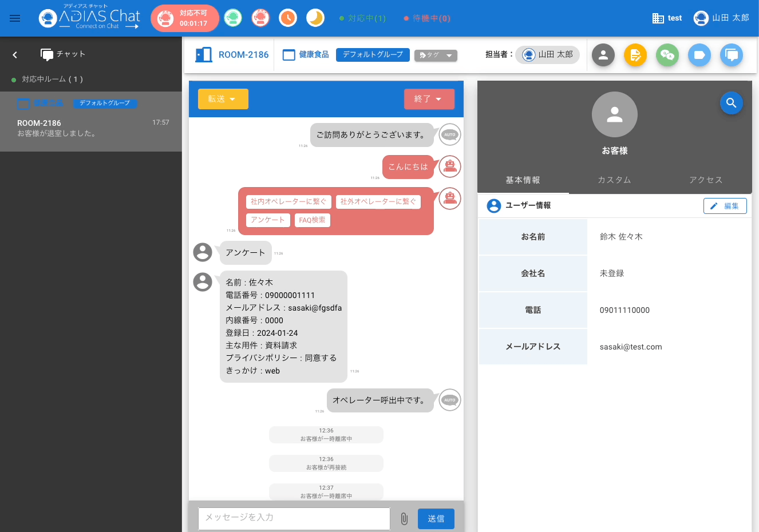This screenshot has width=759, height=532.
Task: Switch to the アクセス tab
Action: [706, 180]
